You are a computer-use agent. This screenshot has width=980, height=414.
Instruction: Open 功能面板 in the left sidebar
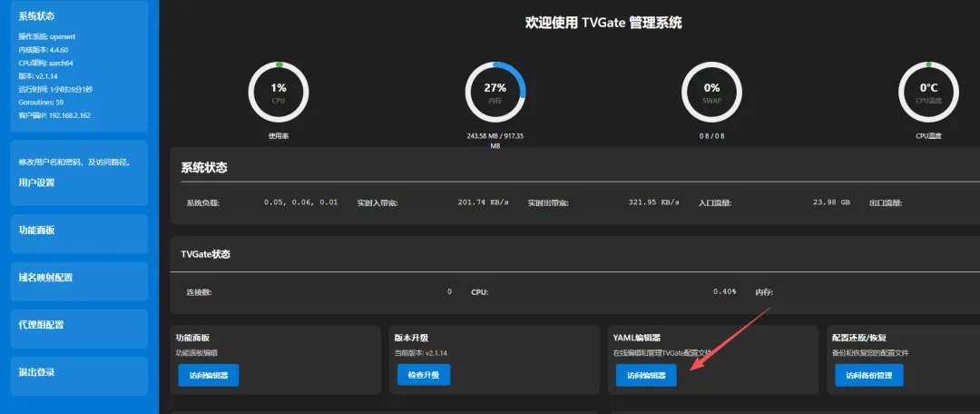36,230
